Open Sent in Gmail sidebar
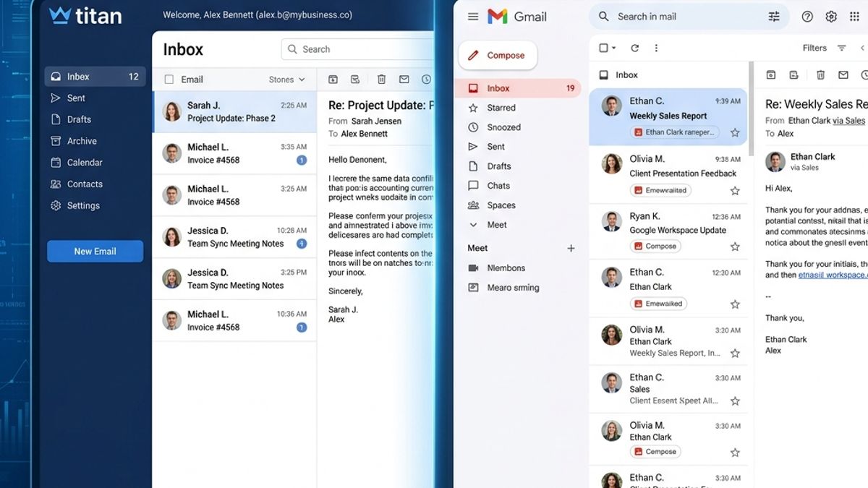Screen dimensions: 868x488 tap(495, 147)
